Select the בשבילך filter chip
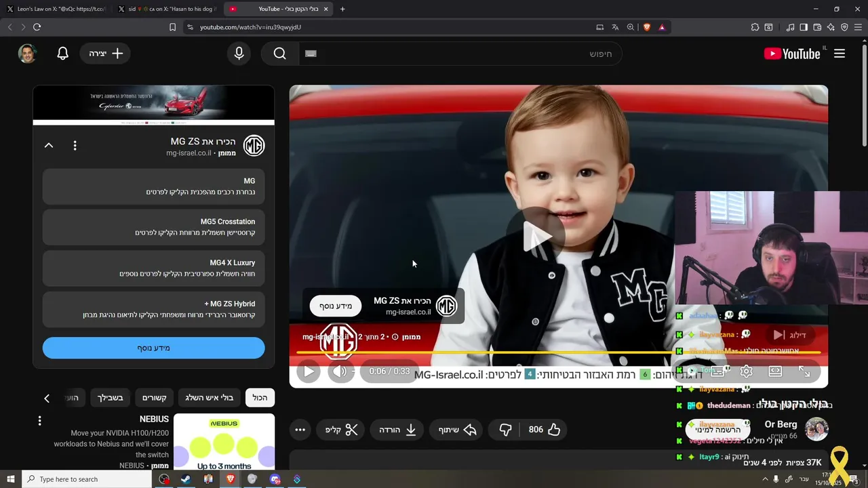The image size is (868, 488). (110, 398)
